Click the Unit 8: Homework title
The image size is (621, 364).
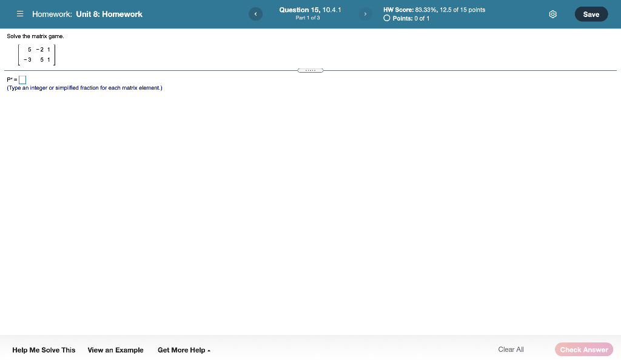click(x=109, y=15)
